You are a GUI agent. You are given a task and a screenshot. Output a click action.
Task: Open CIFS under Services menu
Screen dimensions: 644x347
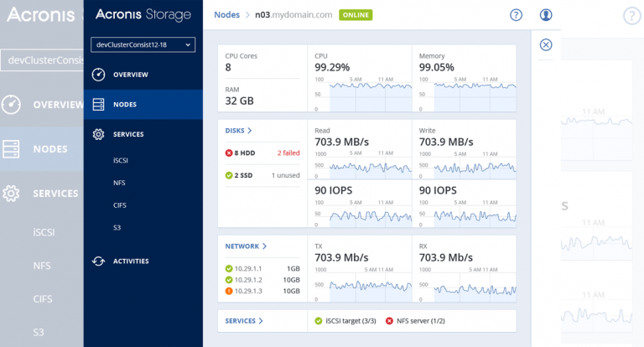point(120,205)
